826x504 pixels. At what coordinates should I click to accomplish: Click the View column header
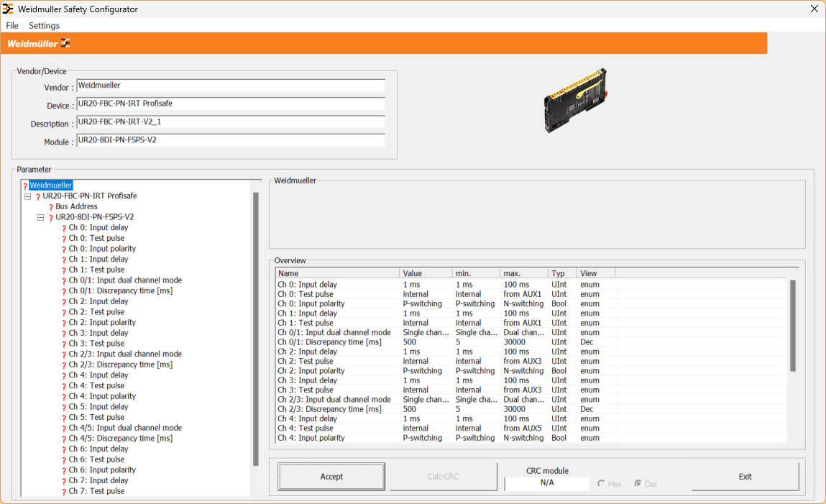tap(596, 273)
